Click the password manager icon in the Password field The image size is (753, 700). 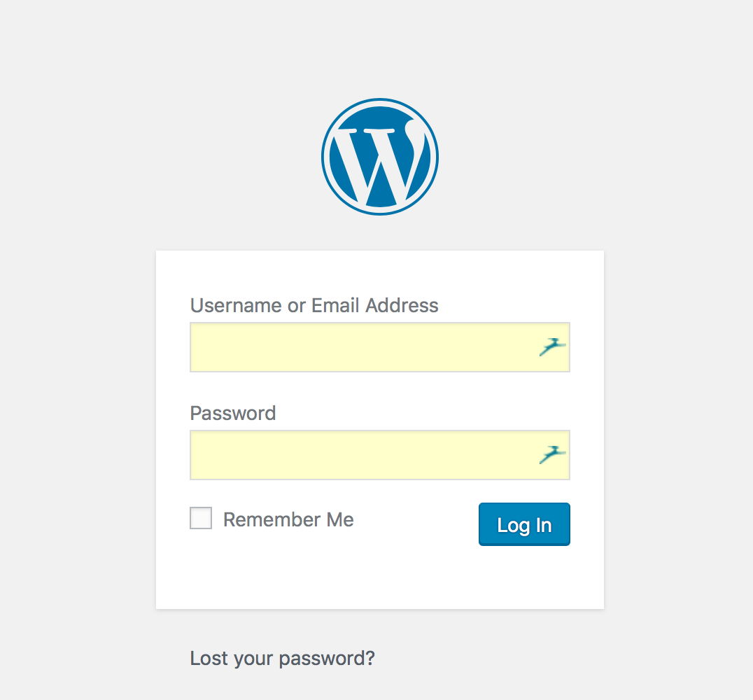[x=552, y=454]
